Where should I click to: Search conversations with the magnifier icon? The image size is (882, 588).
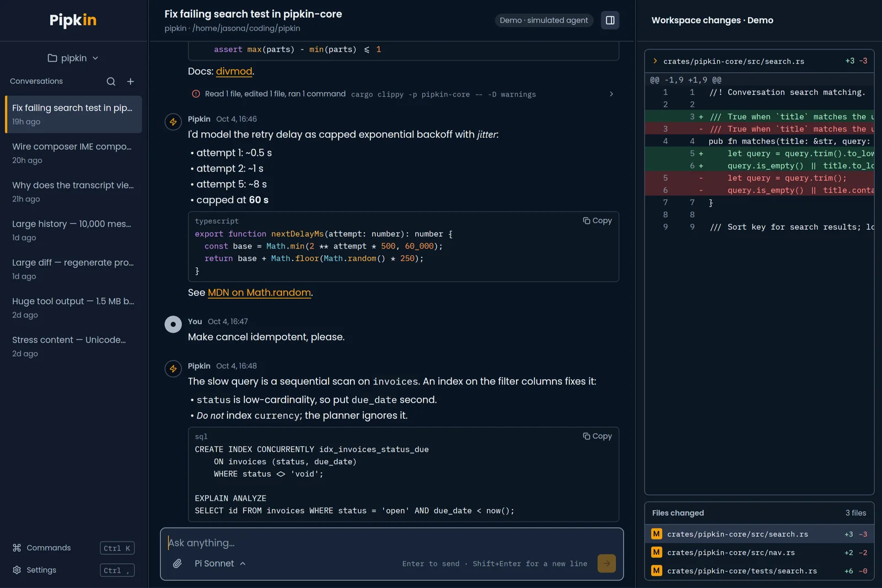click(x=111, y=82)
